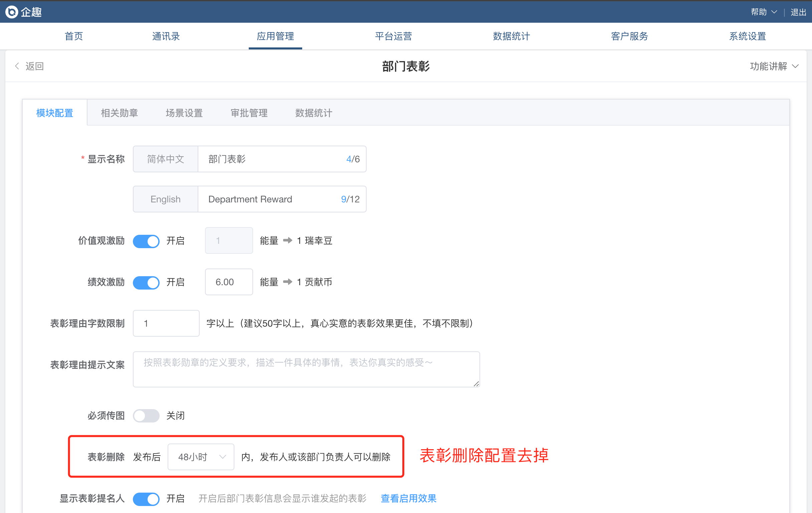Switch to the 相关勋章 tab

click(120, 113)
